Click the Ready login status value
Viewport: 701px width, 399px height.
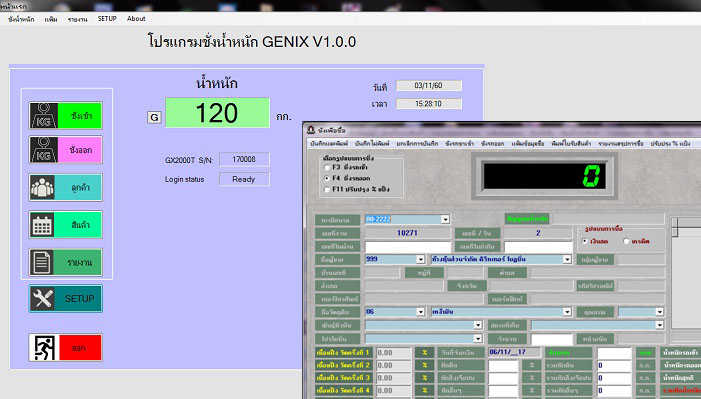(244, 179)
